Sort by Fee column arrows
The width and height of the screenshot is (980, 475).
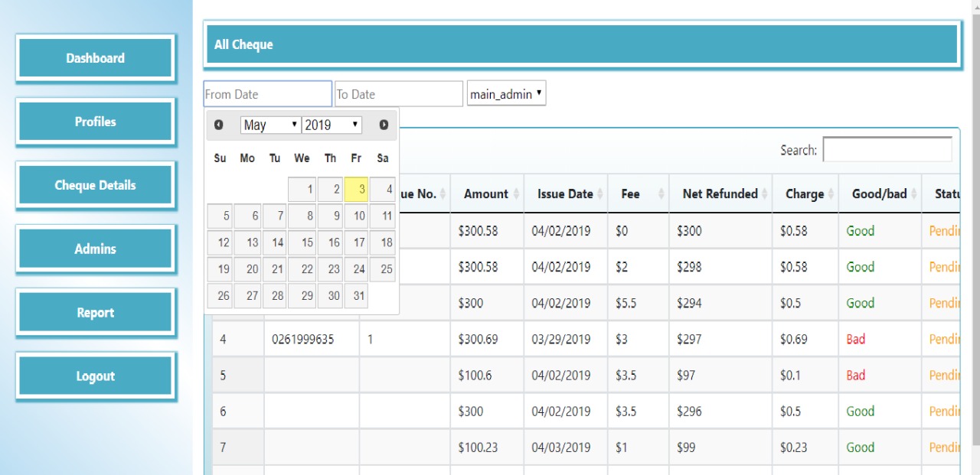662,194
